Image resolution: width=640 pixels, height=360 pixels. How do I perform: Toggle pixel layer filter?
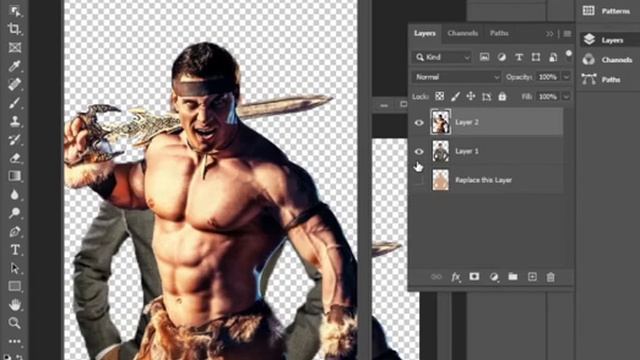[x=484, y=57]
